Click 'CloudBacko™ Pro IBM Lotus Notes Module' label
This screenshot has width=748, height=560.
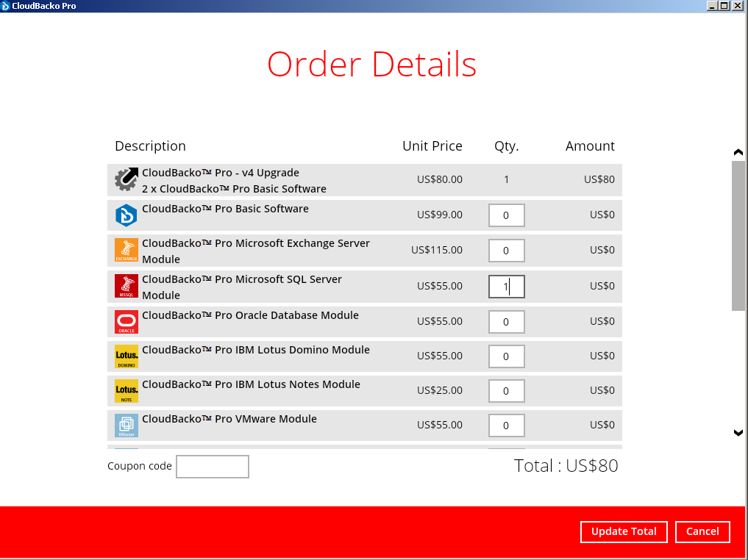(x=251, y=384)
